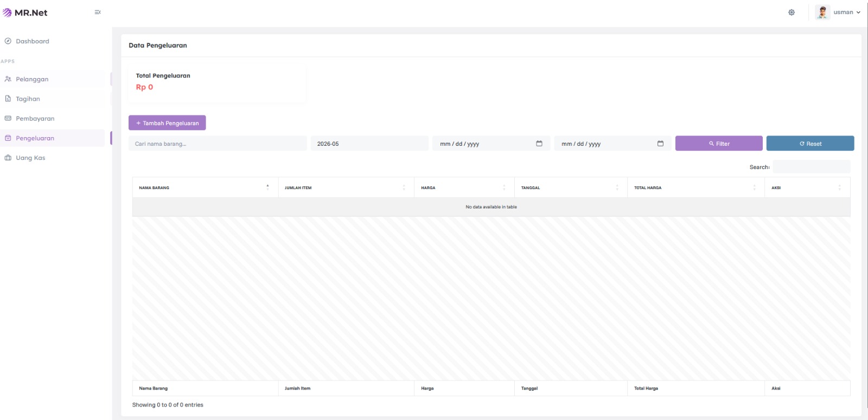Select the Pengeluaran sidebar item
The width and height of the screenshot is (868, 420).
point(53,138)
